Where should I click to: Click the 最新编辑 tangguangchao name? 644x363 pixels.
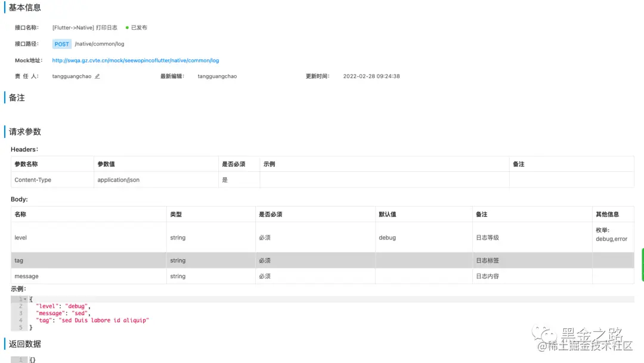pyautogui.click(x=217, y=76)
